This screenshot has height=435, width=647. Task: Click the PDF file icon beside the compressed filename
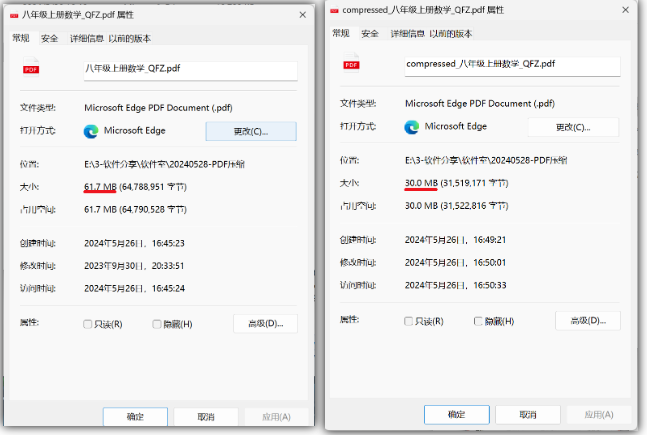click(351, 65)
